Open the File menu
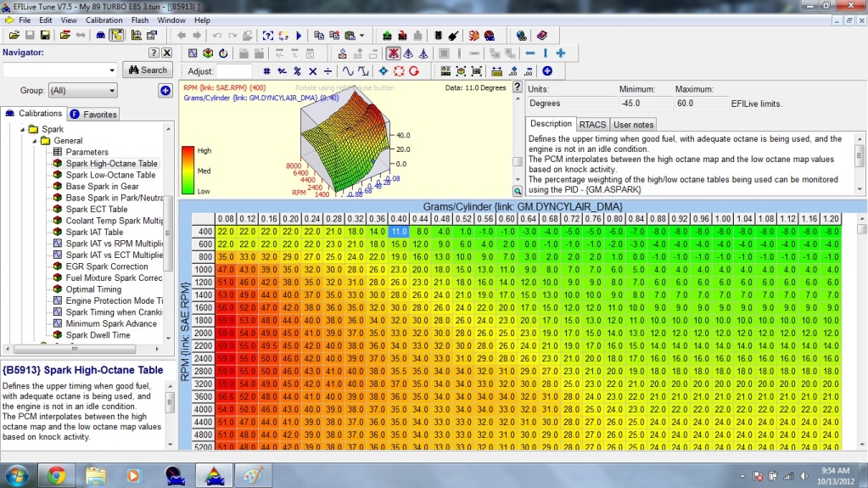Screen dimensions: 868x488 (x=25, y=20)
